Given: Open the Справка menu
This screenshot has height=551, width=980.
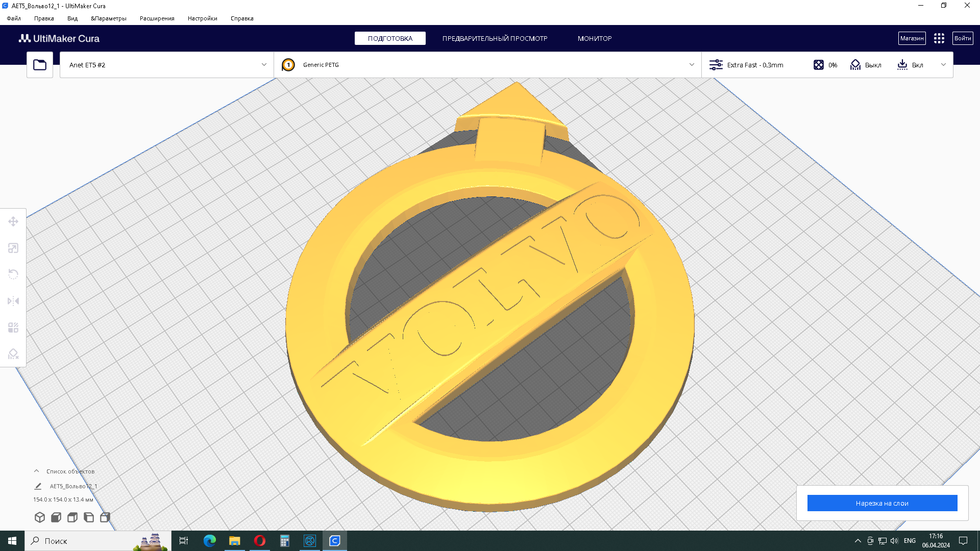Looking at the screenshot, I should coord(242,18).
